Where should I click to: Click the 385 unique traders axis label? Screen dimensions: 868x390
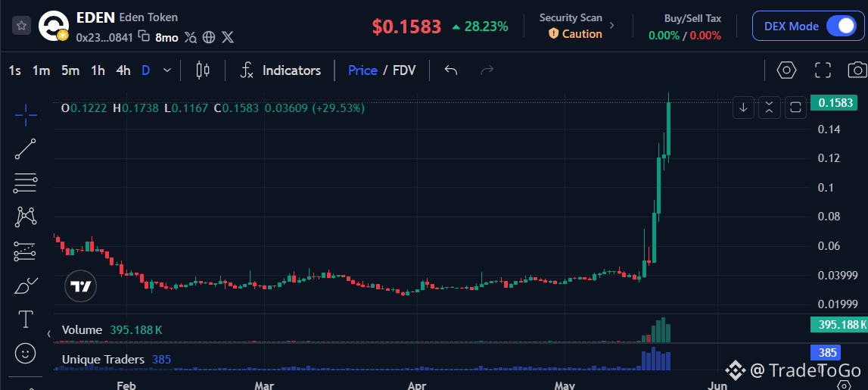[x=826, y=352]
